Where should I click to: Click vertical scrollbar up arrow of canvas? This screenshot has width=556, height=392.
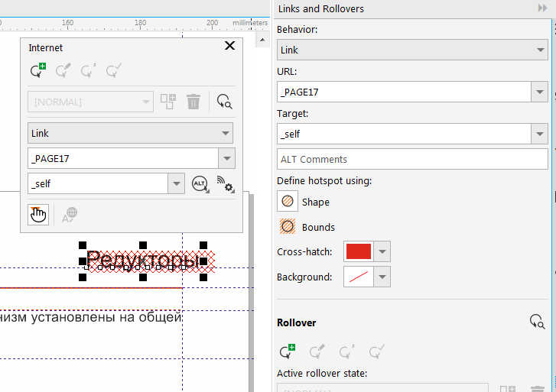262,40
